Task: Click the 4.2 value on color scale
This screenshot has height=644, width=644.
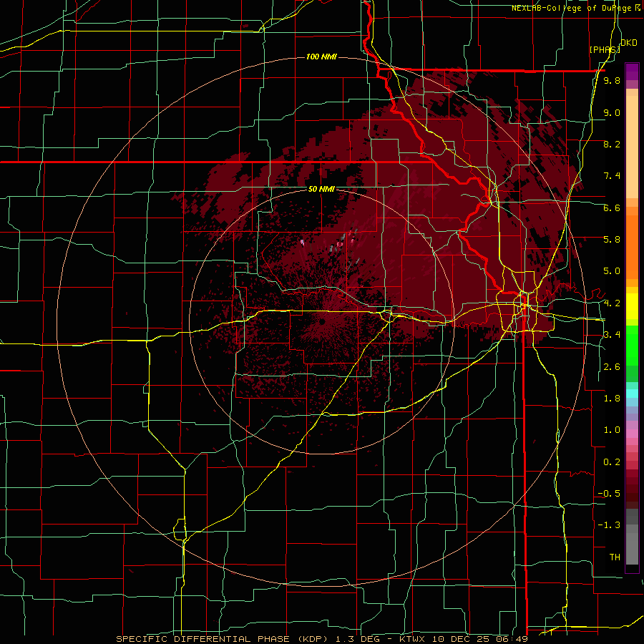Action: (612, 303)
